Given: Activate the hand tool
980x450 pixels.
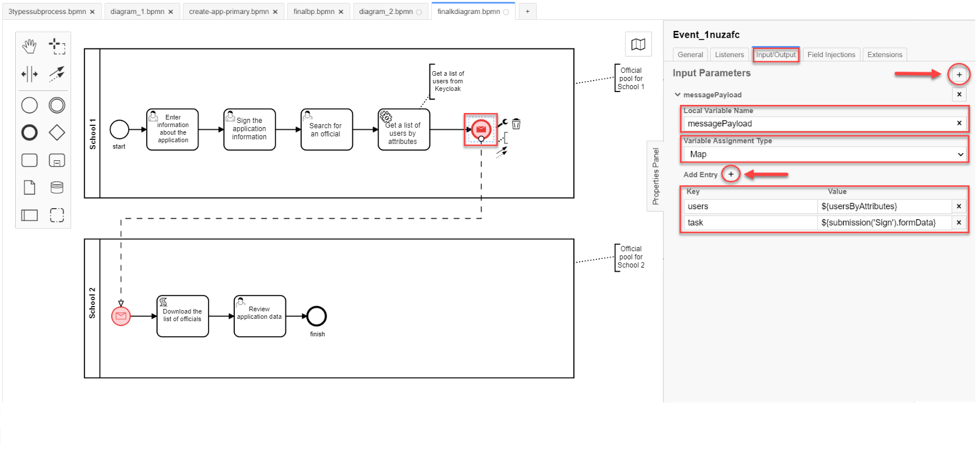Looking at the screenshot, I should 29,46.
